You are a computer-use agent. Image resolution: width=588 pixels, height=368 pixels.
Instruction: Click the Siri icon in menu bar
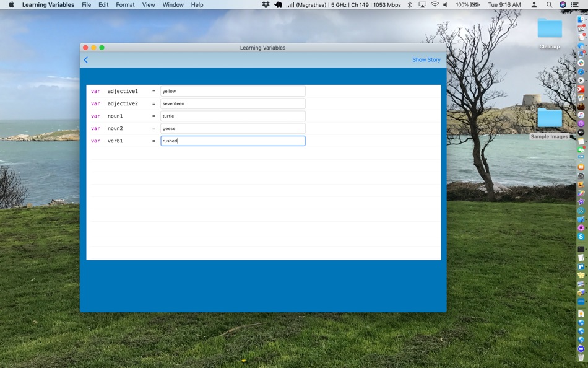point(563,5)
